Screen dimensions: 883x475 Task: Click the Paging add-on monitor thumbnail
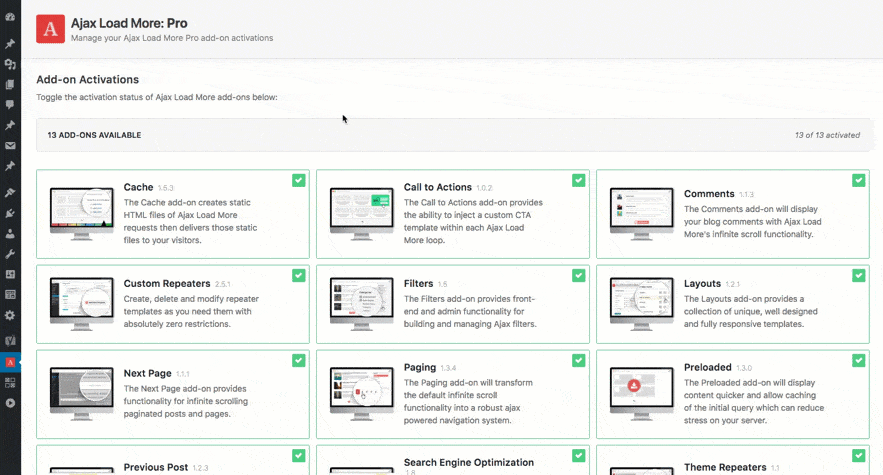tap(362, 394)
